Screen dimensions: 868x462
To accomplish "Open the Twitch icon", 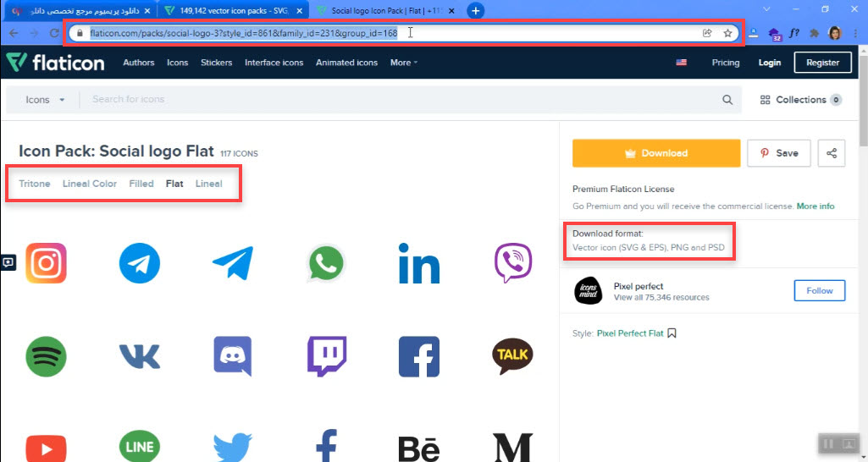I will click(x=327, y=356).
